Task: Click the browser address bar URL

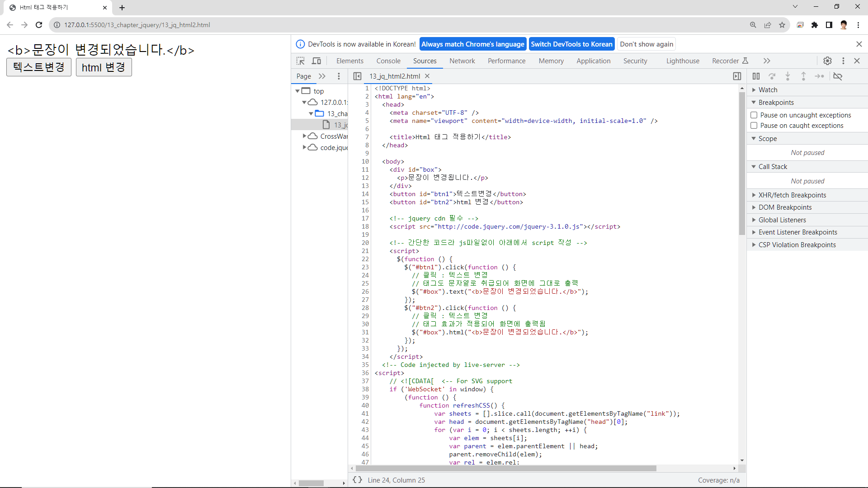Action: coord(137,25)
